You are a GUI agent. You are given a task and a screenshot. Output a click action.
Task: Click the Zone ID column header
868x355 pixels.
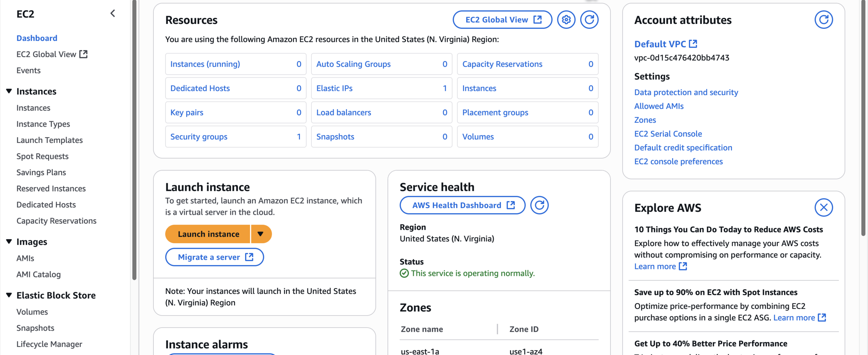tap(524, 329)
